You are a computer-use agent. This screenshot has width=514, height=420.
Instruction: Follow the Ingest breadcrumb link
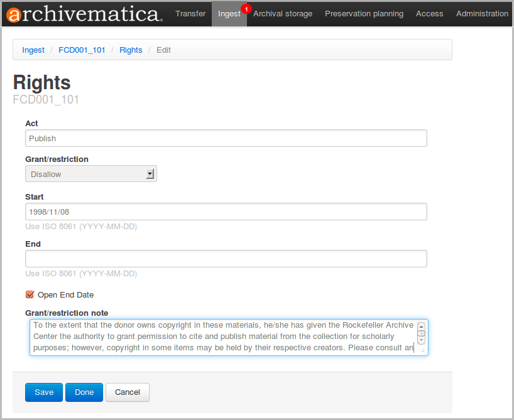tap(33, 50)
